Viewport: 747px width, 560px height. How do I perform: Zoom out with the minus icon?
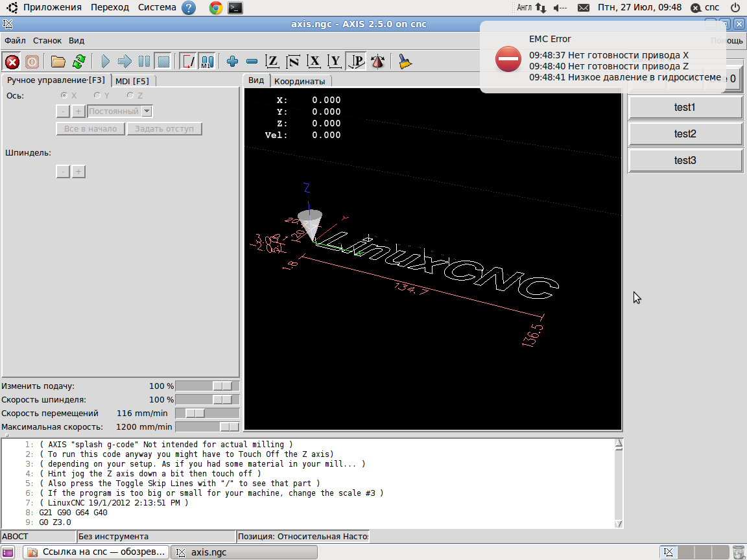252,62
